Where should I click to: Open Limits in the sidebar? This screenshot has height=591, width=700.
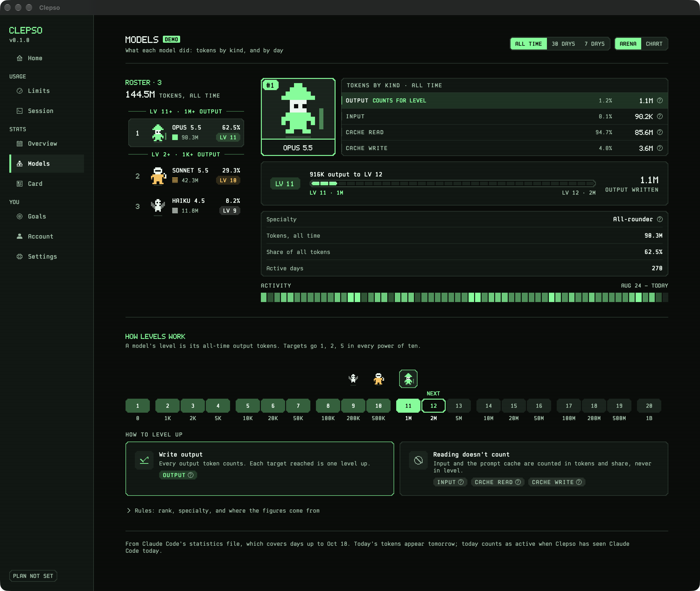(47, 91)
